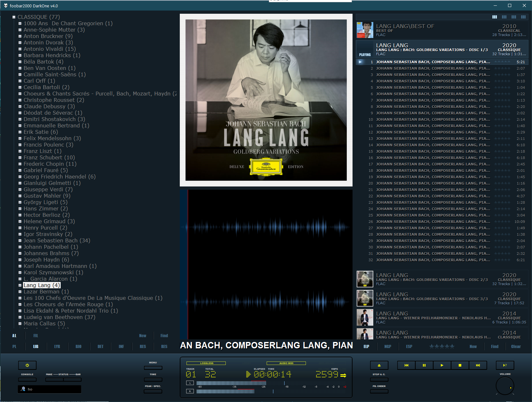Click the Find button next to Clear
Screen dimensions: 532x402
(495, 346)
